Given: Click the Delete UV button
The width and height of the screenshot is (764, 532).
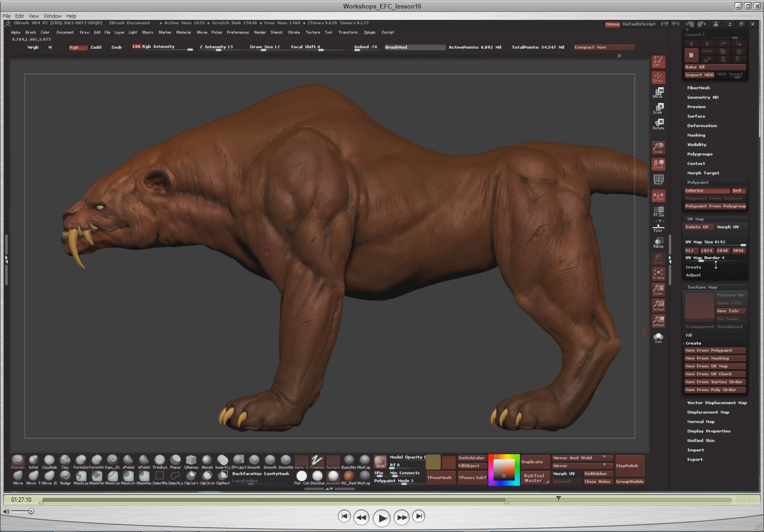Looking at the screenshot, I should pos(698,227).
